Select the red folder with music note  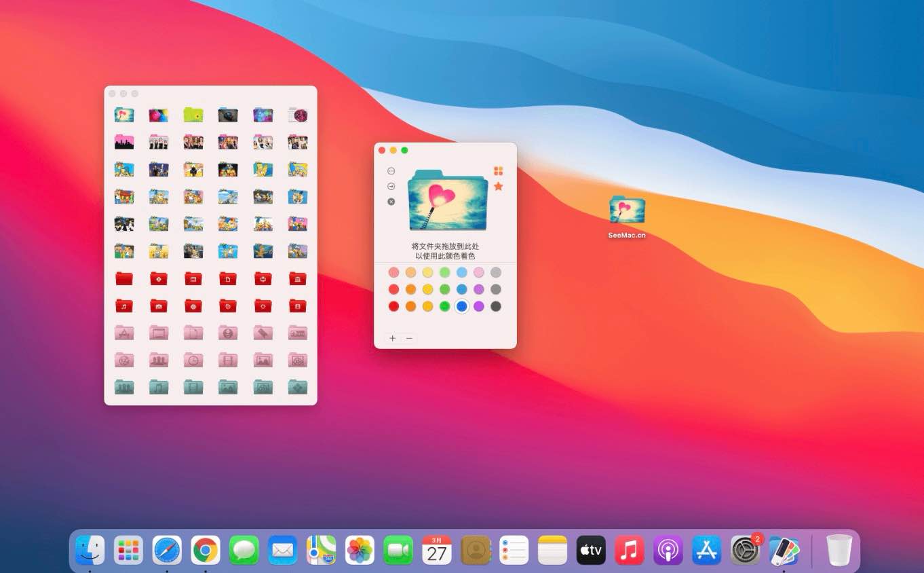pyautogui.click(x=124, y=306)
